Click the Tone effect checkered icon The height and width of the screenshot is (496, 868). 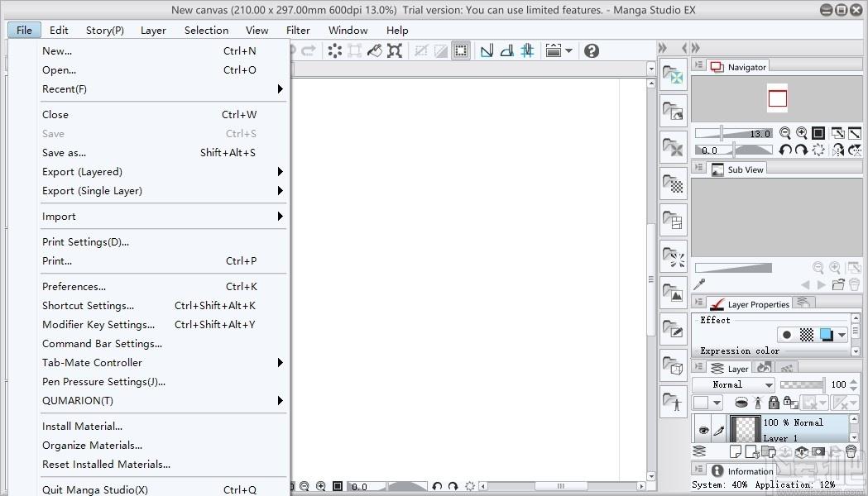click(807, 335)
